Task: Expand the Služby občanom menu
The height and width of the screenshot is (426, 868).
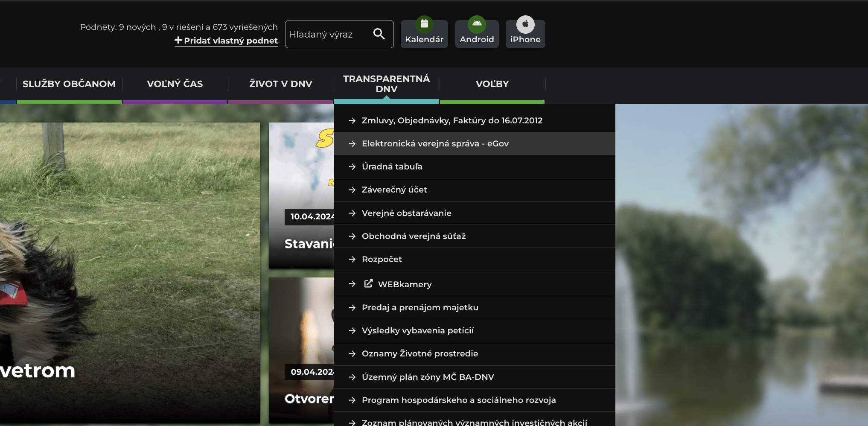Action: (x=69, y=84)
